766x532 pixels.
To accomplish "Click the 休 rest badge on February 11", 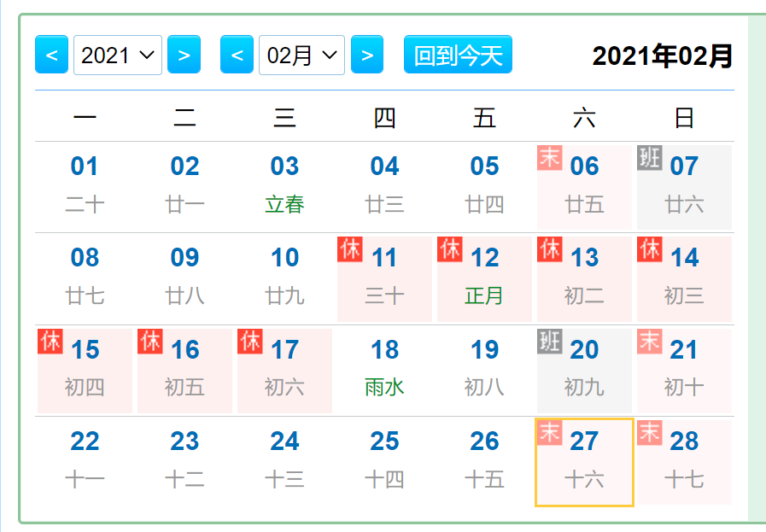I will (350, 249).
